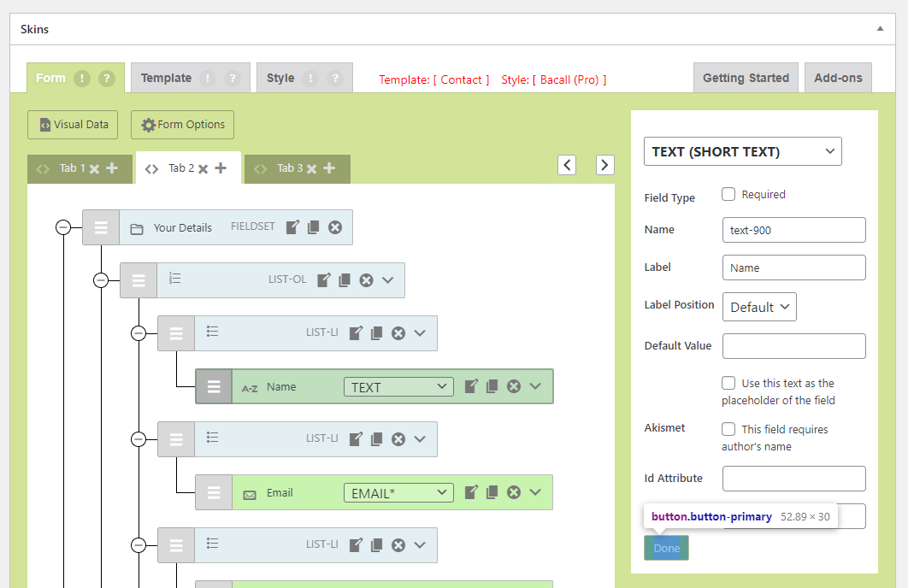Image resolution: width=908 pixels, height=588 pixels.
Task: Delete the Your Details fieldset
Action: point(335,227)
